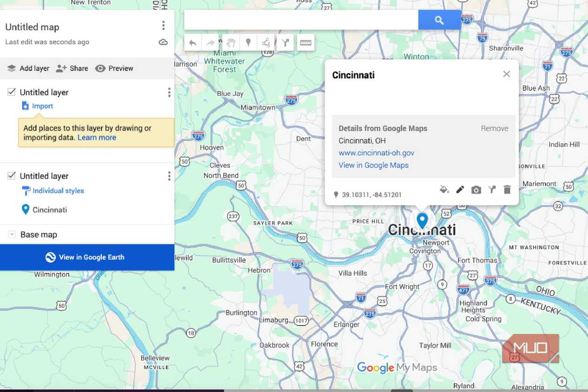Click the Individual styles paint roller icon
The width and height of the screenshot is (588, 392).
[x=26, y=190]
